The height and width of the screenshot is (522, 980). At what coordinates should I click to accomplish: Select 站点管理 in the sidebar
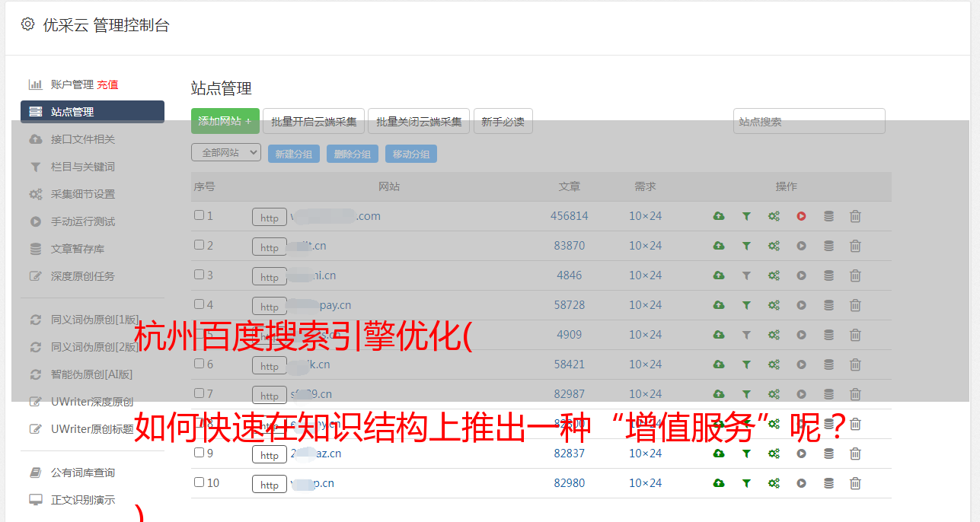tap(92, 112)
